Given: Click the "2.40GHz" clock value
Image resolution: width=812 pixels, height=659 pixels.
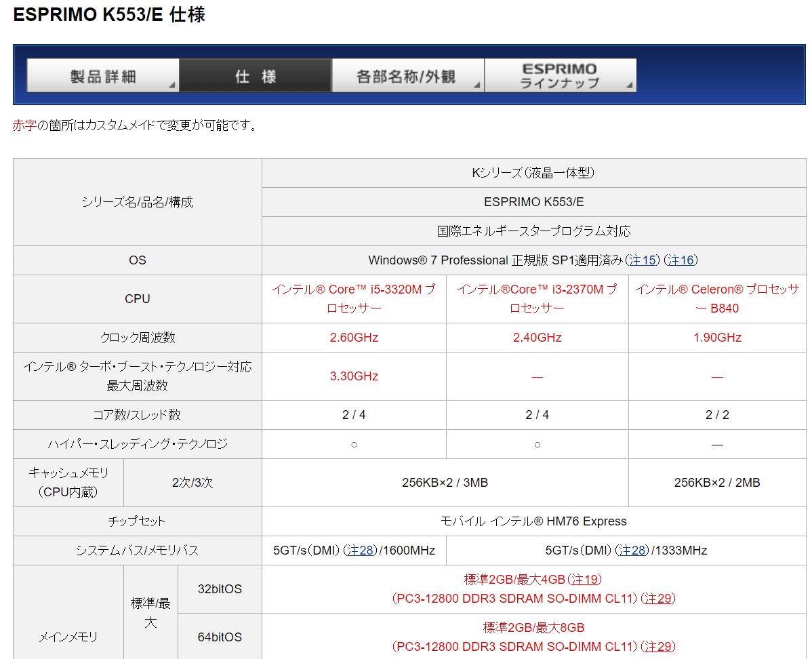Looking at the screenshot, I should 537,338.
